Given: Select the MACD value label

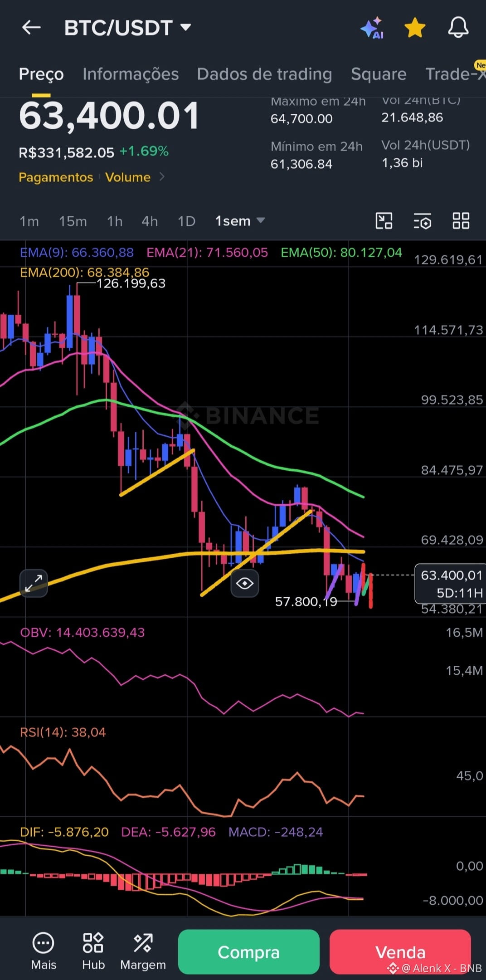Looking at the screenshot, I should (276, 832).
